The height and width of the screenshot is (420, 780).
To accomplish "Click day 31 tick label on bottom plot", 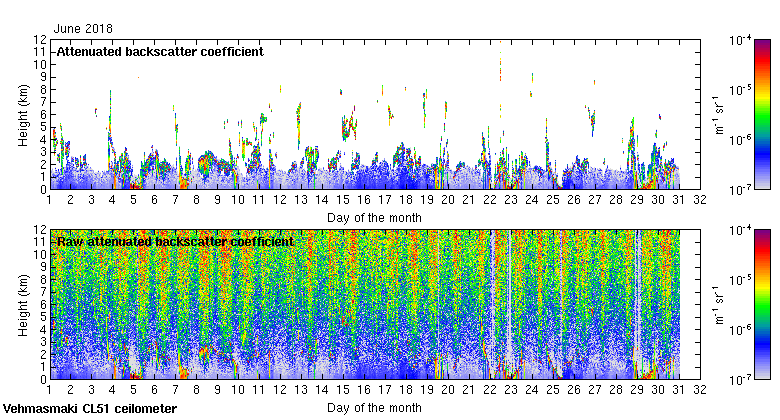I will (679, 390).
